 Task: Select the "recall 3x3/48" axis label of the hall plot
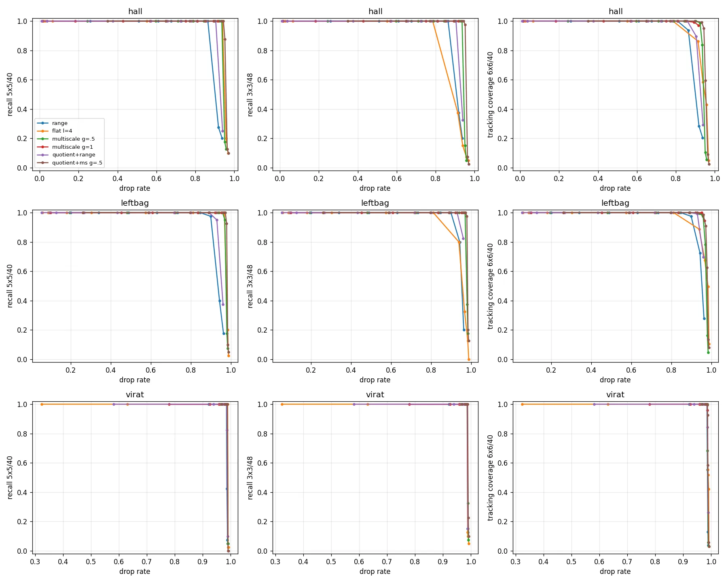pos(250,95)
